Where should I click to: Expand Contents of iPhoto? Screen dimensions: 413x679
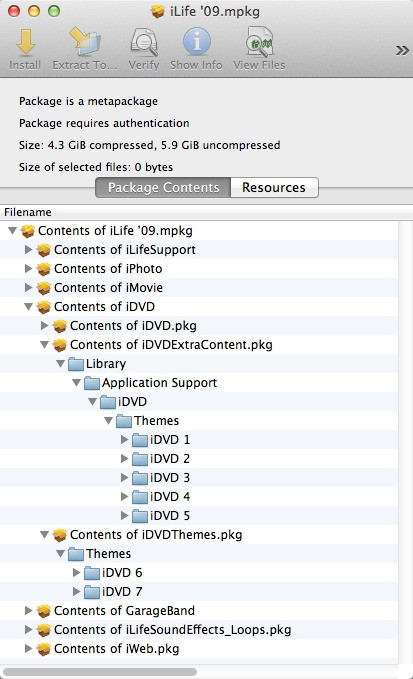click(x=28, y=268)
